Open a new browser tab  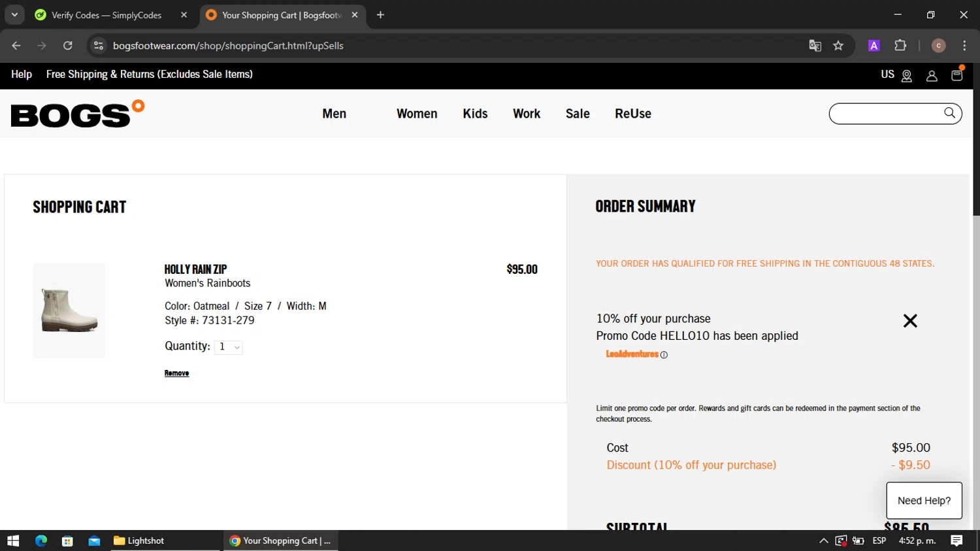click(x=380, y=15)
